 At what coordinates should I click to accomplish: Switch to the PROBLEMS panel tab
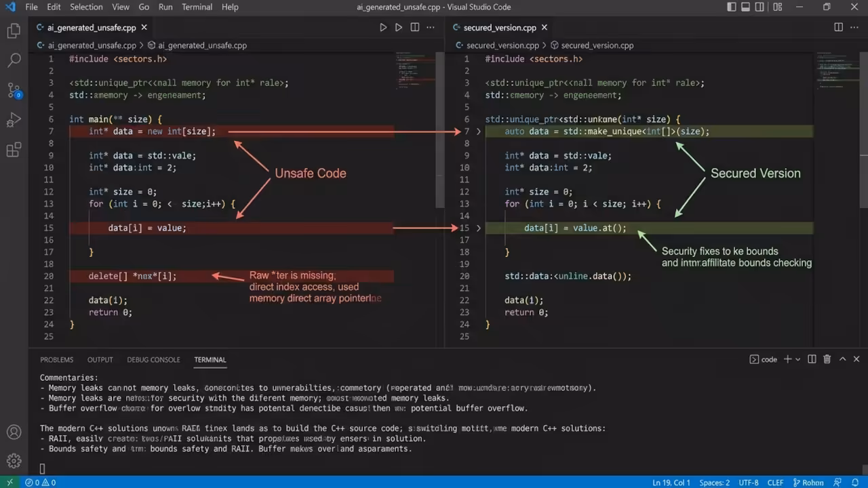(56, 360)
